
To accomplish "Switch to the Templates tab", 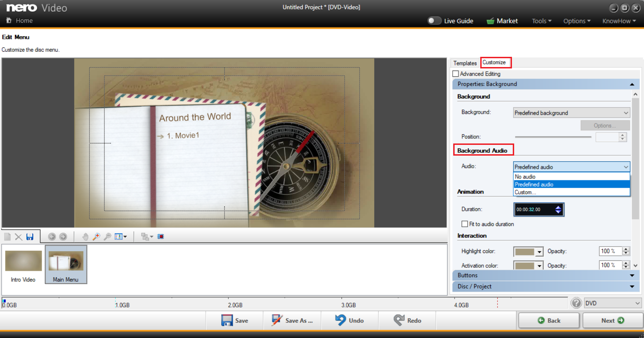I will [465, 63].
